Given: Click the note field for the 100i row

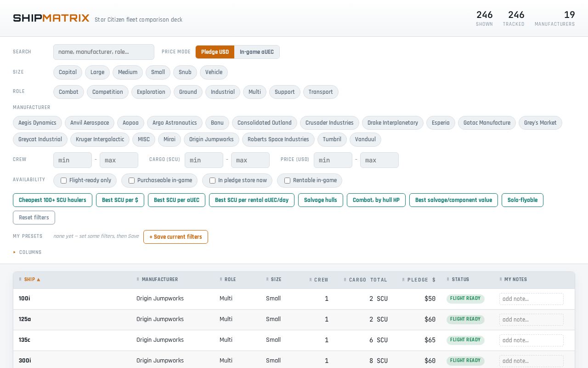Looking at the screenshot, I should click(531, 299).
